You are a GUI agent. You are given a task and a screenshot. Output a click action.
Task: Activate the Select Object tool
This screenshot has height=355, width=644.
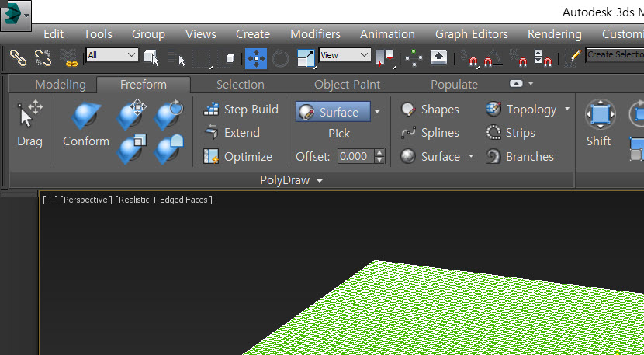[151, 58]
